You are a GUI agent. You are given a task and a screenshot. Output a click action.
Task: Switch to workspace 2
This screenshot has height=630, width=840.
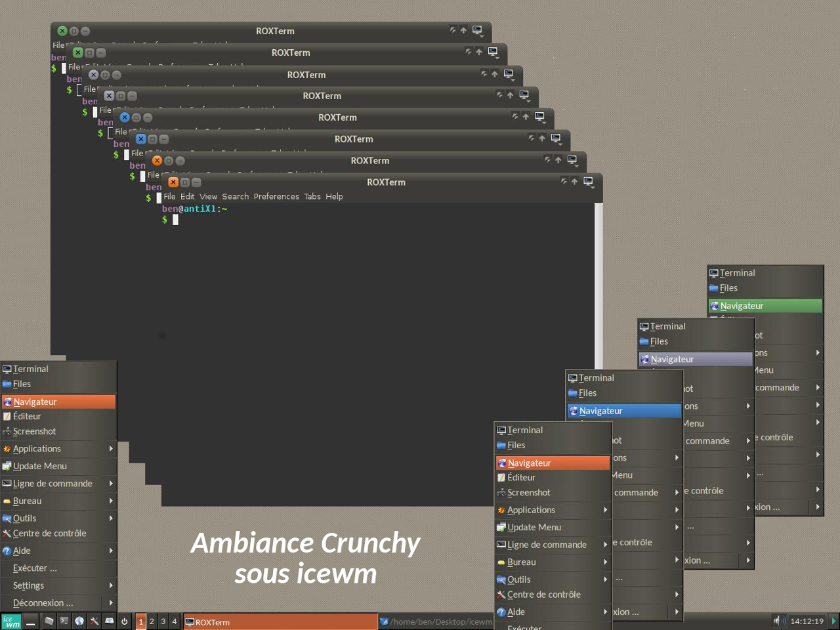tap(152, 621)
